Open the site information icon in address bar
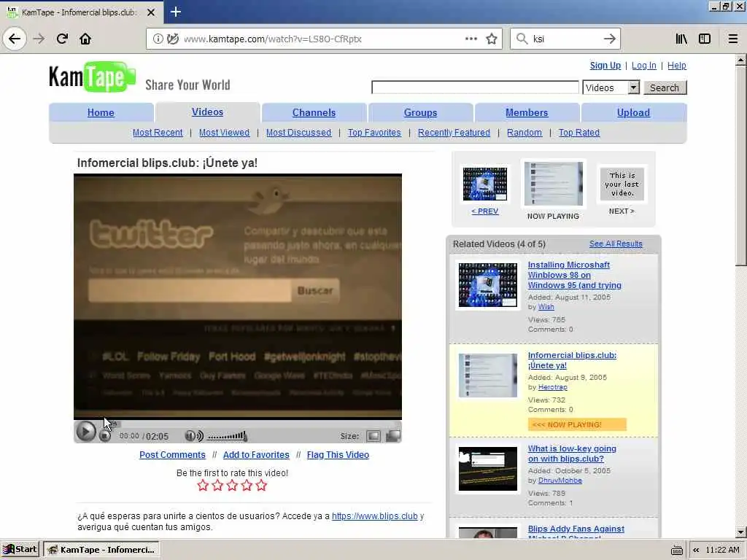The width and height of the screenshot is (747, 560). tap(158, 39)
